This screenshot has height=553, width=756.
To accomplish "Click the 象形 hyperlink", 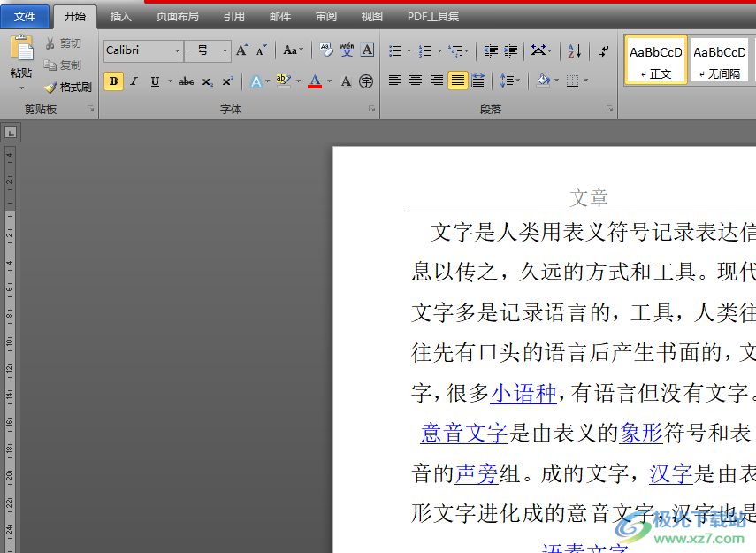I will pos(642,433).
